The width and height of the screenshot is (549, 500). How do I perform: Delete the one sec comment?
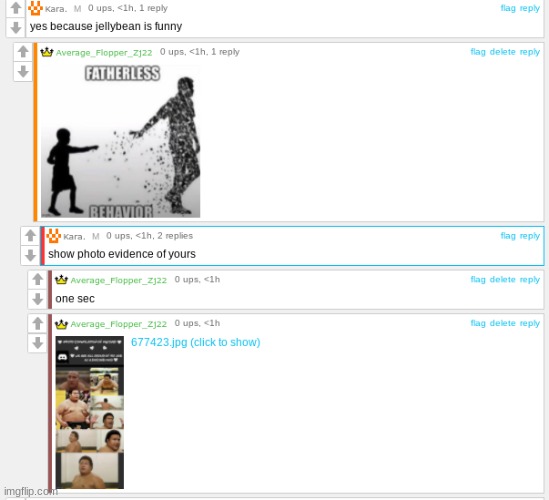(x=502, y=279)
